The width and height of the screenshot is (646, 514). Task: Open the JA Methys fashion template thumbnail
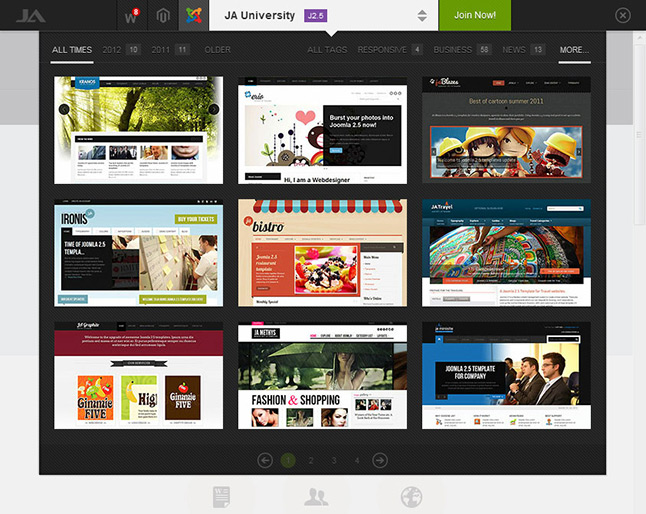point(322,376)
